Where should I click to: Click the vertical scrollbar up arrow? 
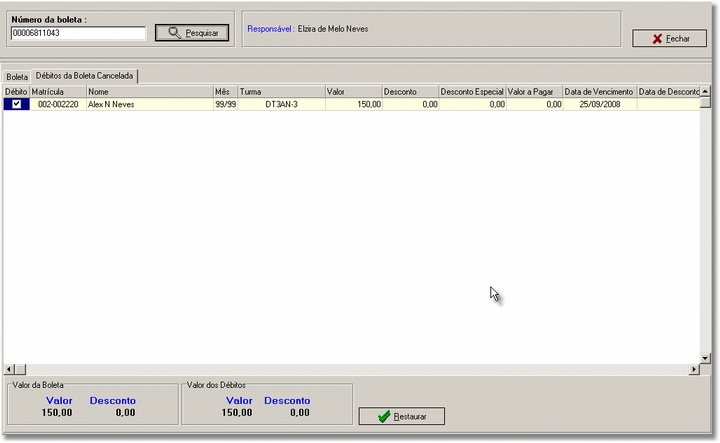706,92
